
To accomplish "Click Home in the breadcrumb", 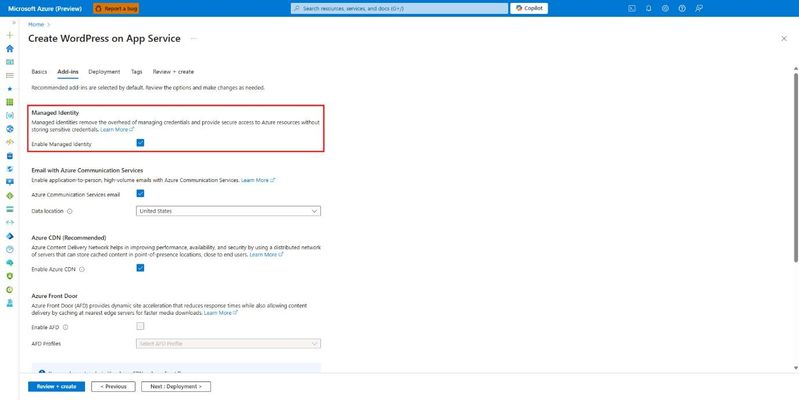I will point(36,24).
